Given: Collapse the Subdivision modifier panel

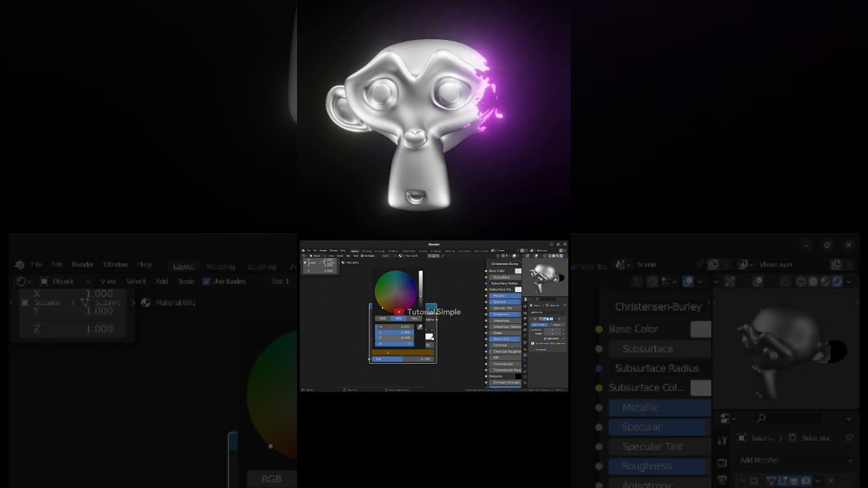Looking at the screenshot, I should 532,319.
